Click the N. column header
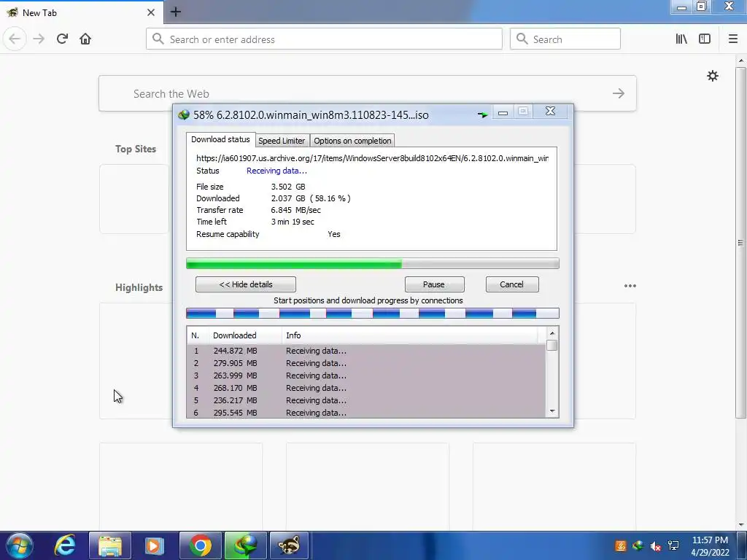This screenshot has width=747, height=560. 198,335
